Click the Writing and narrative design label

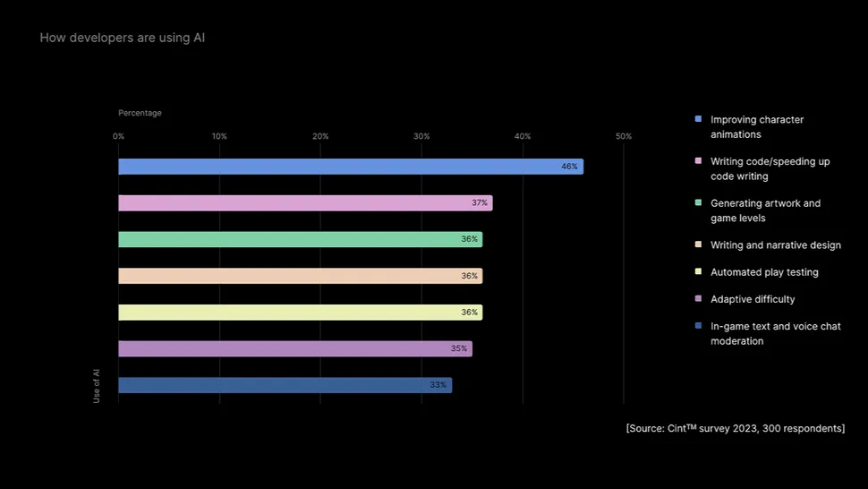(x=776, y=245)
